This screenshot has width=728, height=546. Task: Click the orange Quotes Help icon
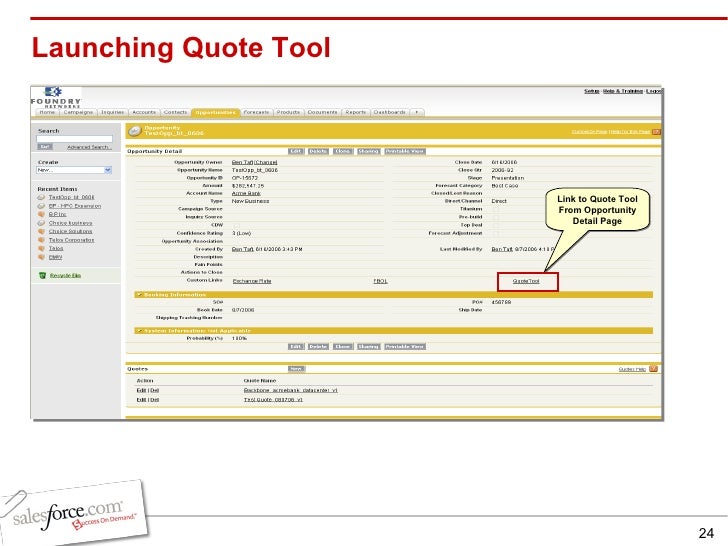click(653, 369)
